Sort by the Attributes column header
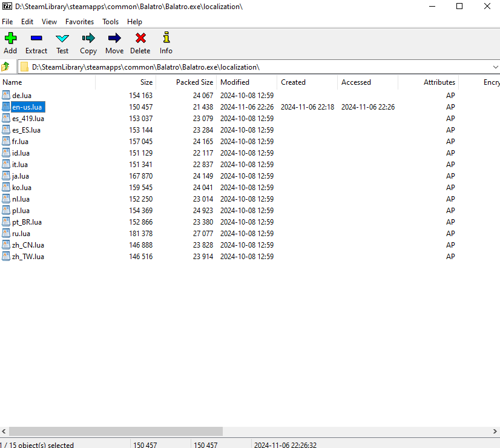This screenshot has width=500, height=448. click(428, 82)
